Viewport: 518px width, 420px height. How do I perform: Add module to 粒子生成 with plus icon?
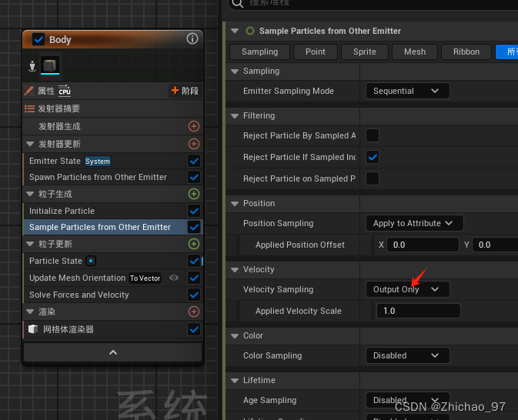(x=194, y=194)
